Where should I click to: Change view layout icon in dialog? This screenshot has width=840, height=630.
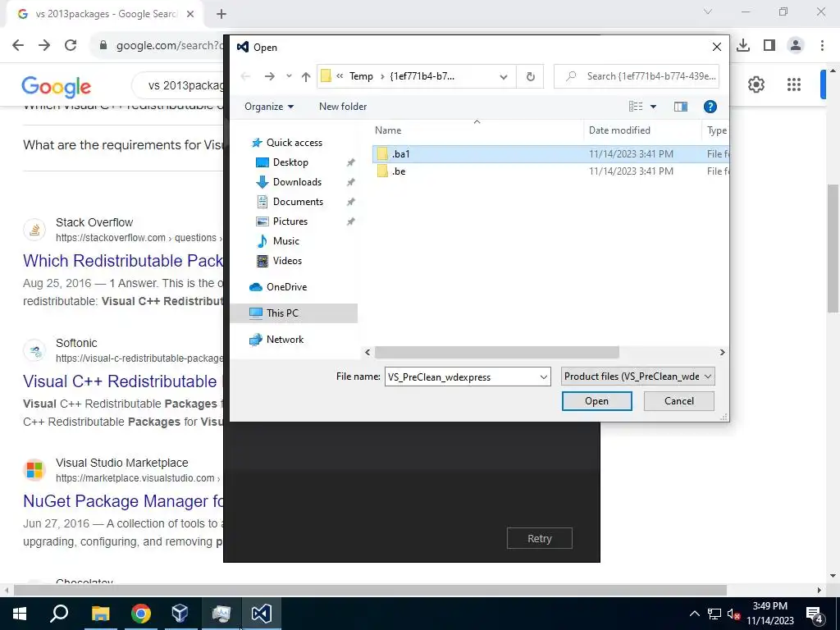point(636,107)
